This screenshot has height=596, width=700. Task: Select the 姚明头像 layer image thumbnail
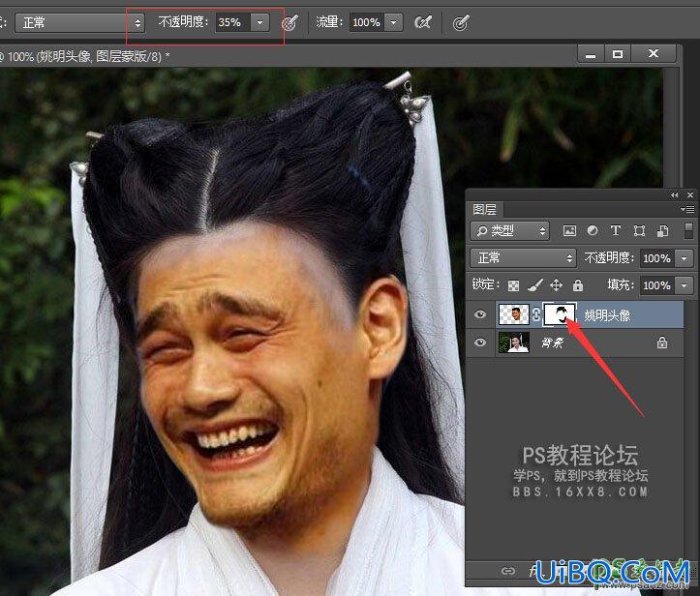(x=514, y=314)
